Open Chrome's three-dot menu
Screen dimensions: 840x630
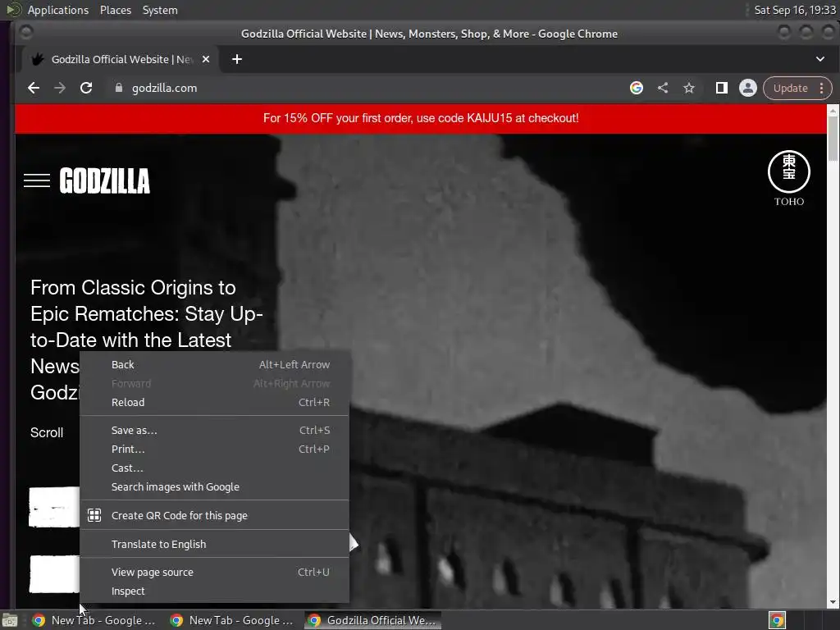click(x=822, y=88)
